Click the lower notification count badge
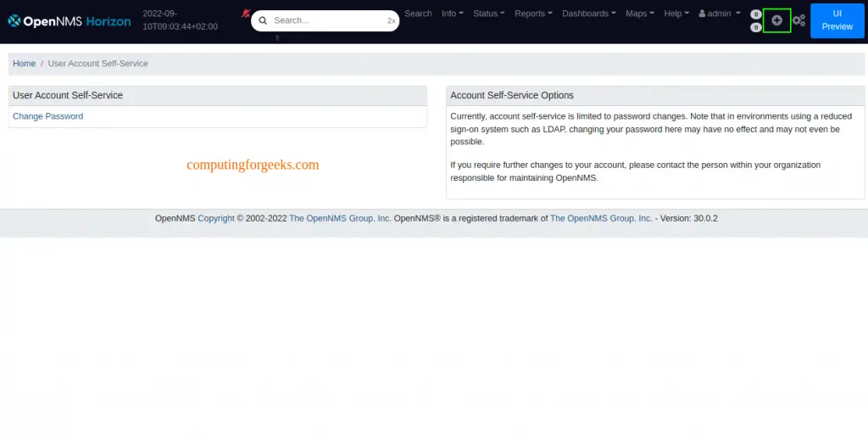 pyautogui.click(x=755, y=27)
